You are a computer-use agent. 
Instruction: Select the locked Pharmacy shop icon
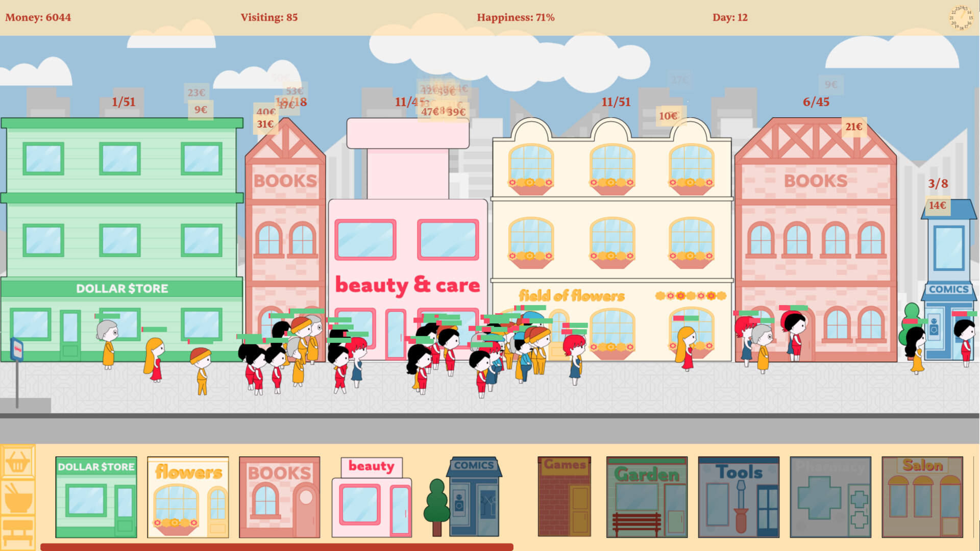pos(830,497)
